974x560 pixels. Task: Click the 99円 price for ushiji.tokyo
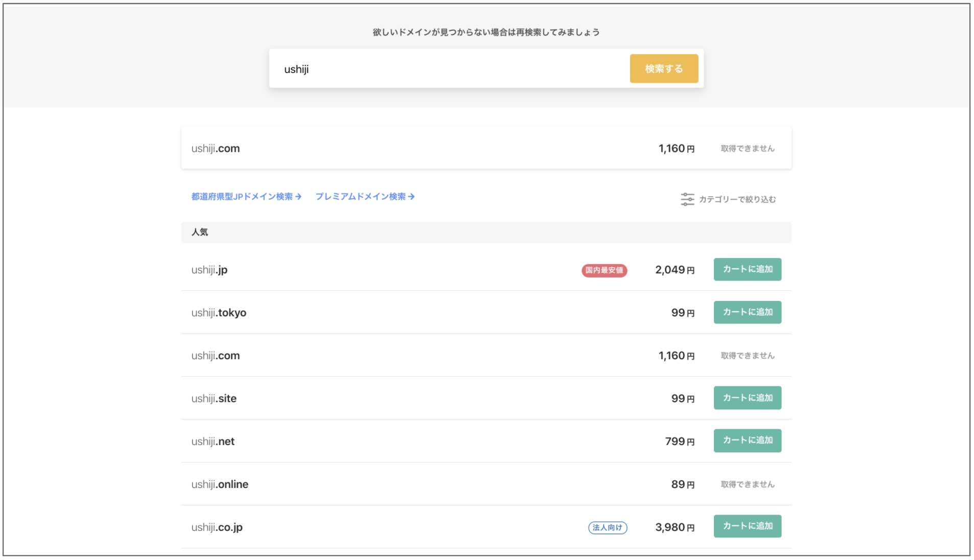683,313
